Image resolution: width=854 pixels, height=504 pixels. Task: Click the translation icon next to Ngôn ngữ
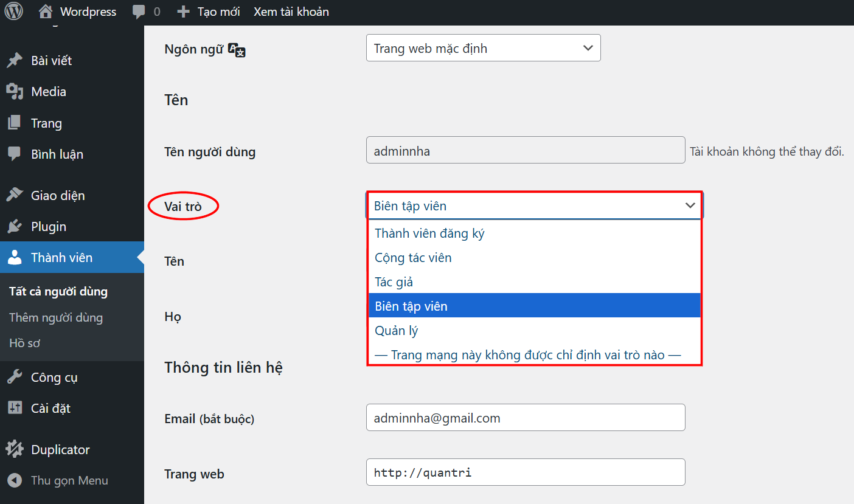[237, 50]
